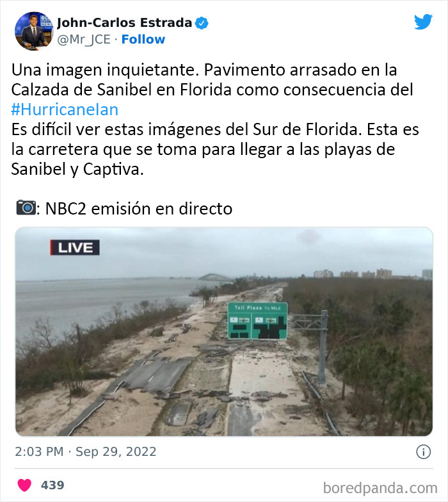Open the #HurricaneIan hashtag
Viewport: 448px width, 502px height.
point(65,109)
